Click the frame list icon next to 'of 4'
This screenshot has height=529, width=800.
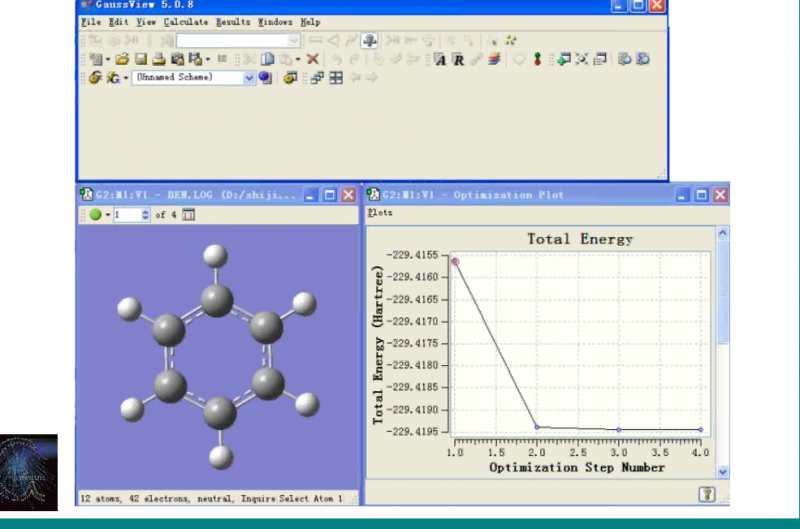[x=189, y=215]
